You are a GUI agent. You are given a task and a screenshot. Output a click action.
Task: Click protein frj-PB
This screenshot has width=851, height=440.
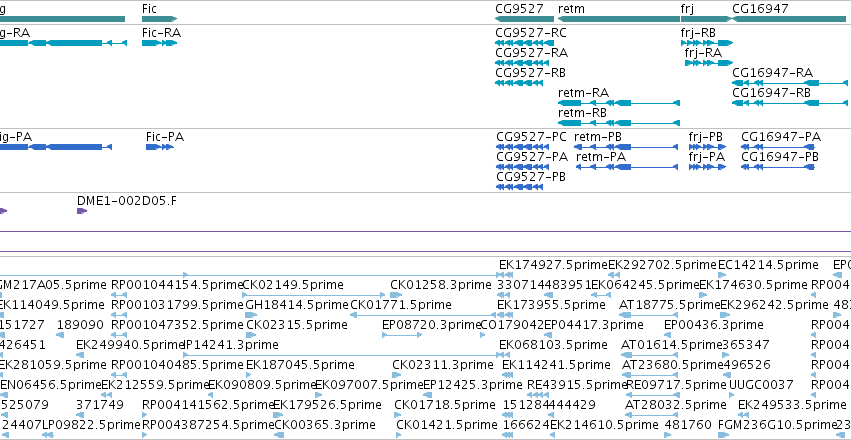click(706, 137)
